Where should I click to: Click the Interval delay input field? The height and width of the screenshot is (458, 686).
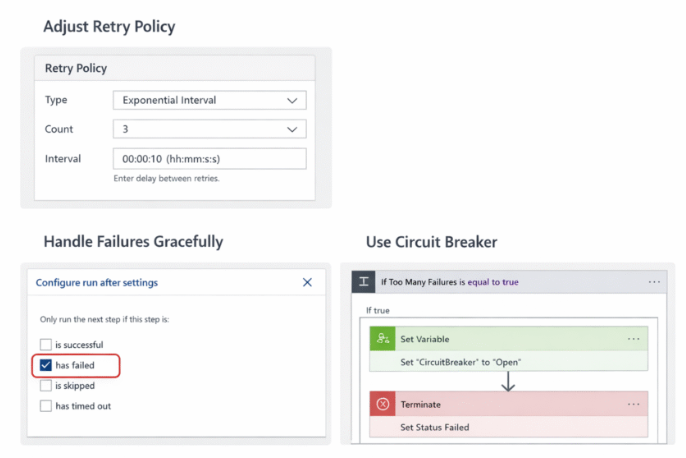click(x=209, y=159)
